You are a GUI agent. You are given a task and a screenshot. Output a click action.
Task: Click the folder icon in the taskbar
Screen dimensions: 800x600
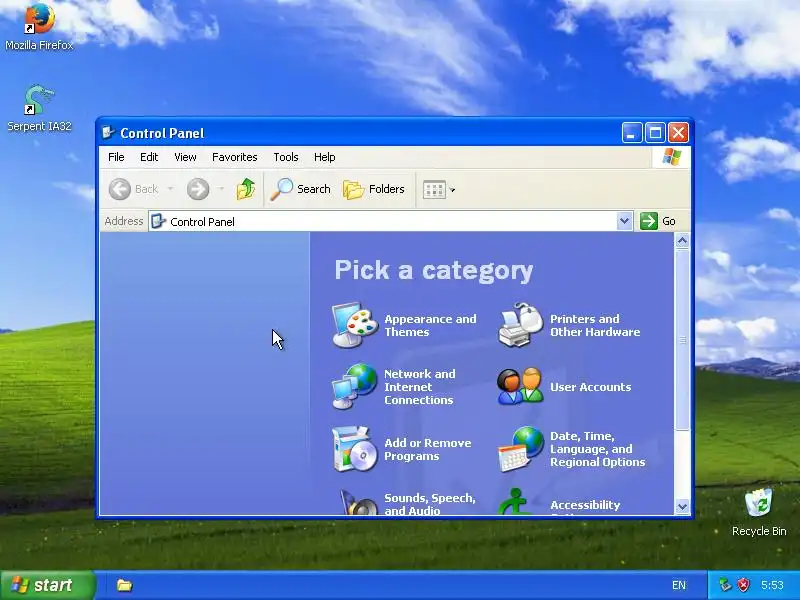(124, 585)
